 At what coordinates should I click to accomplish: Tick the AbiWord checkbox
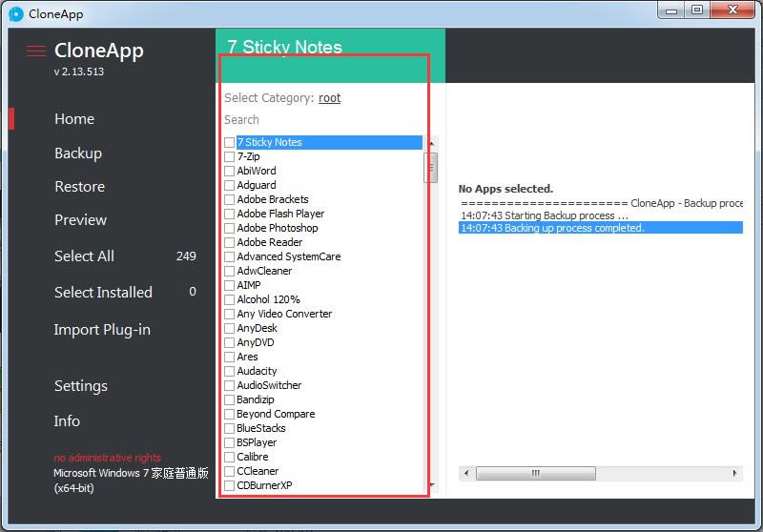pyautogui.click(x=229, y=172)
